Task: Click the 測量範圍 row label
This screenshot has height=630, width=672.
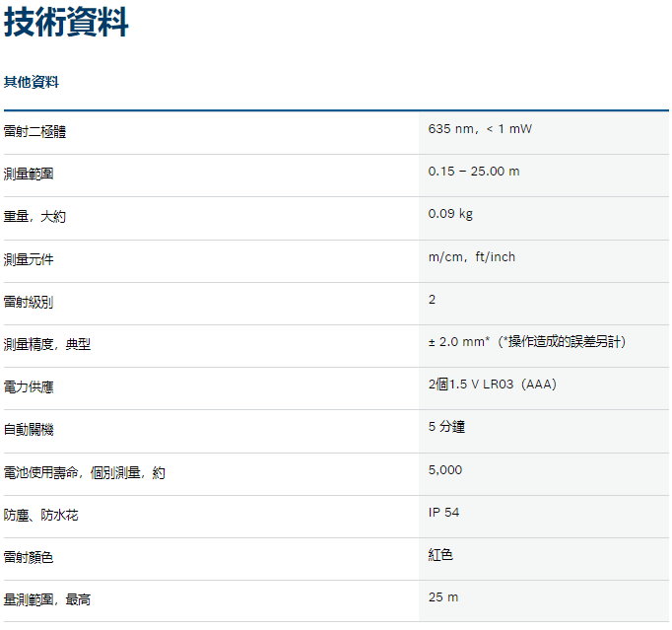Action: [x=29, y=174]
